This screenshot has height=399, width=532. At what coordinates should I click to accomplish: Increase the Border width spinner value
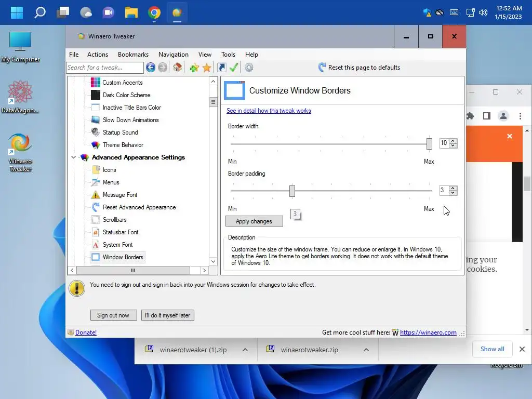click(x=453, y=141)
